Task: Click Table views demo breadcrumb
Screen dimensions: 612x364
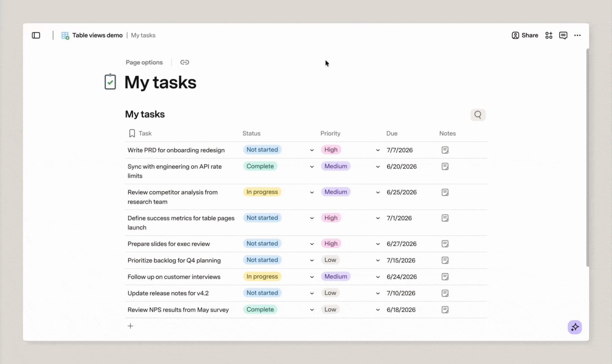Action: (x=97, y=35)
